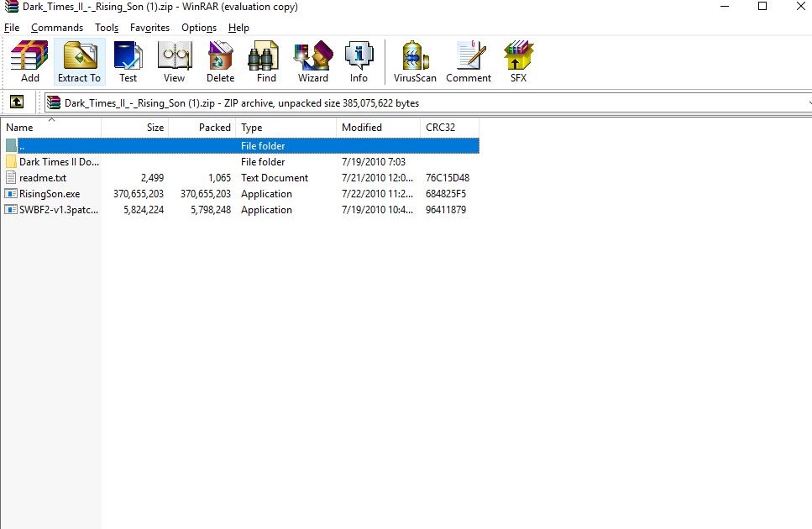Open the Tools menu
This screenshot has width=812, height=529.
click(x=107, y=28)
